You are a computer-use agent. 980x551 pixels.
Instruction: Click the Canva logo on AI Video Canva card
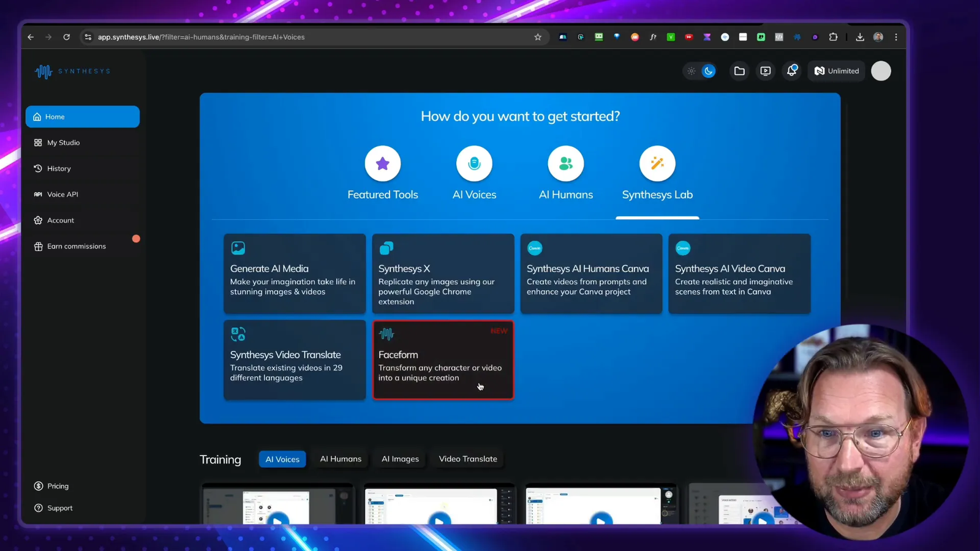(683, 248)
